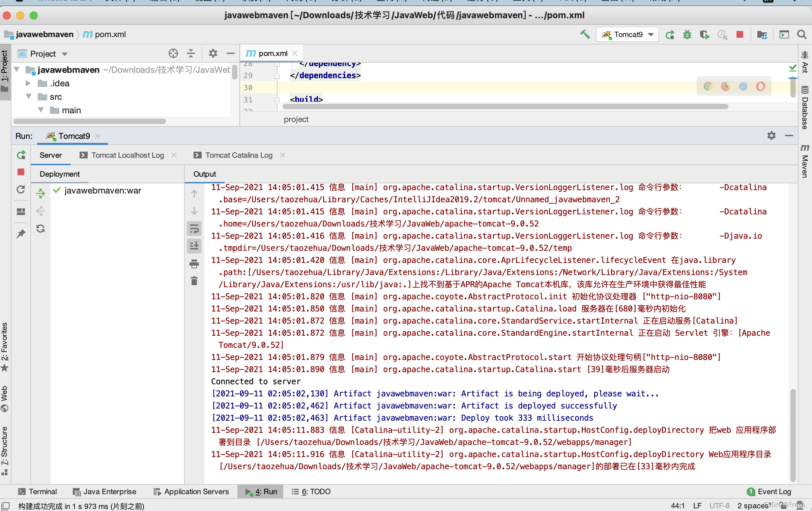Collapse the src folder node

point(28,97)
